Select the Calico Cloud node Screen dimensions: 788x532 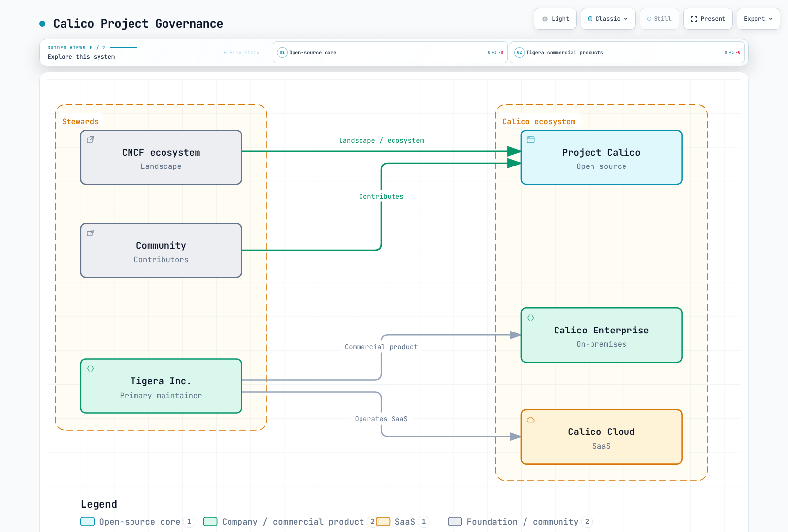coord(601,437)
